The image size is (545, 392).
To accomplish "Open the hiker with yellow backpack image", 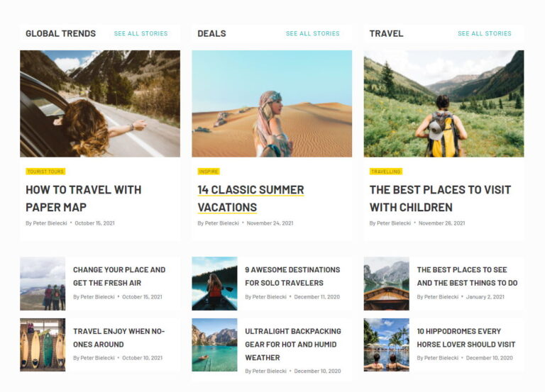I will [444, 103].
